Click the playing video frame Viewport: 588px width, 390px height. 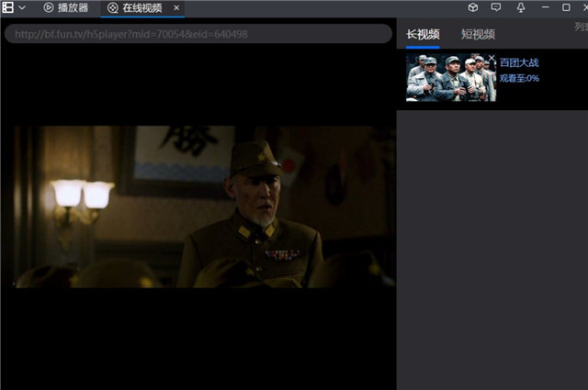click(x=198, y=206)
